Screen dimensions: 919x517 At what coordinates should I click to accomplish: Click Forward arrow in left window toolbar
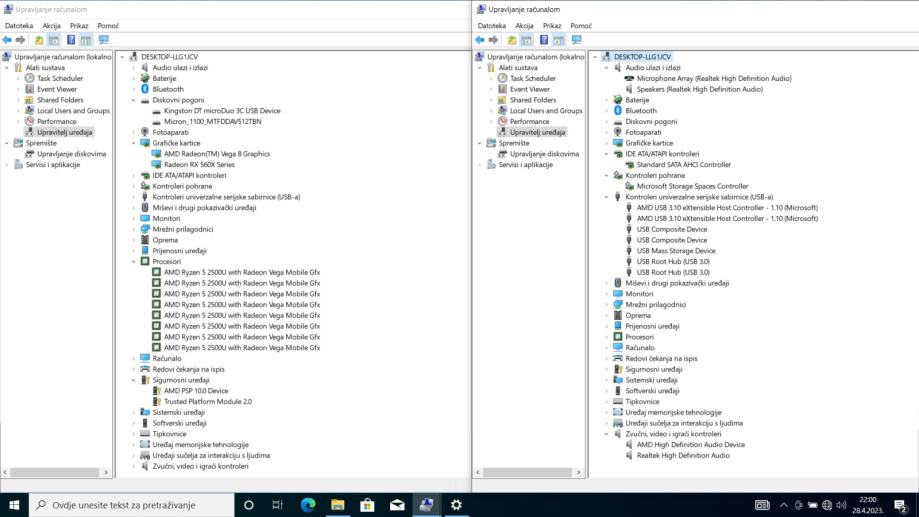click(21, 40)
